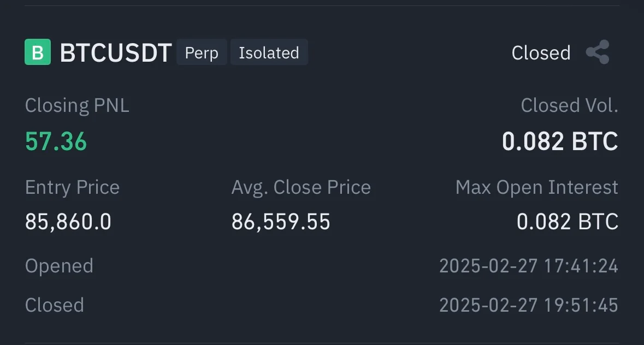This screenshot has width=644, height=345.
Task: Click the Closed Vol. label
Action: pos(569,105)
